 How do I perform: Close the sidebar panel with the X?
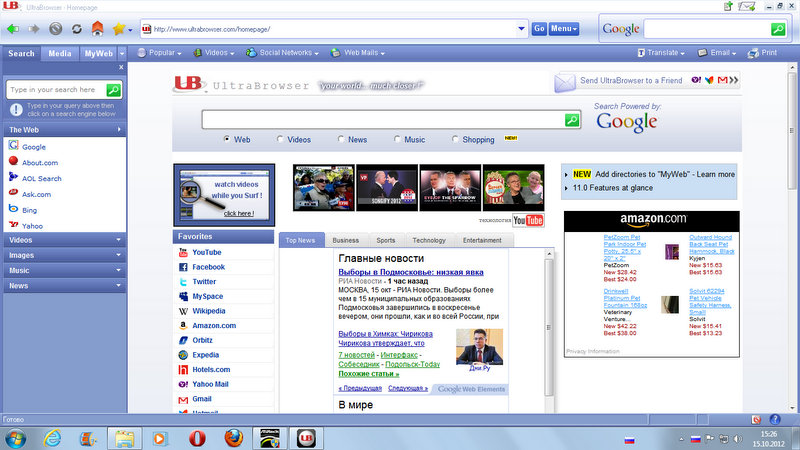click(121, 67)
